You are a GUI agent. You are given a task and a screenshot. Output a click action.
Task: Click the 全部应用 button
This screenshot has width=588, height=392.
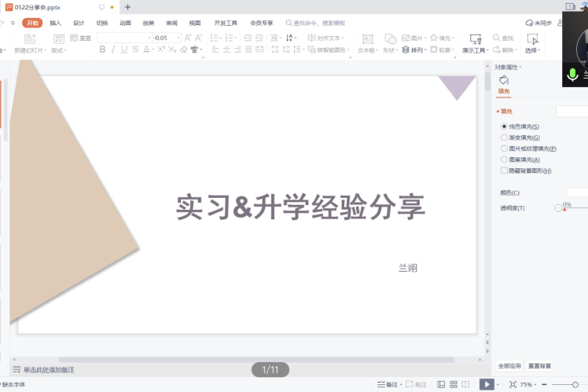[x=509, y=366]
